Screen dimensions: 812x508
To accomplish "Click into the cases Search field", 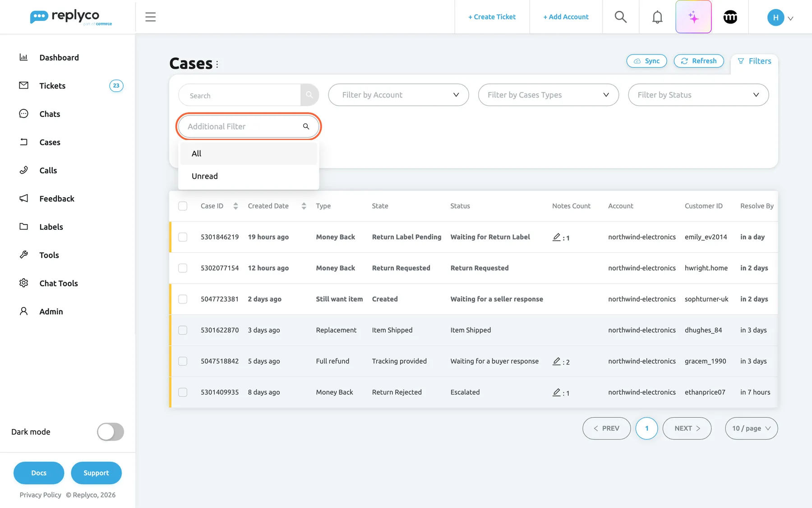I will pos(240,95).
